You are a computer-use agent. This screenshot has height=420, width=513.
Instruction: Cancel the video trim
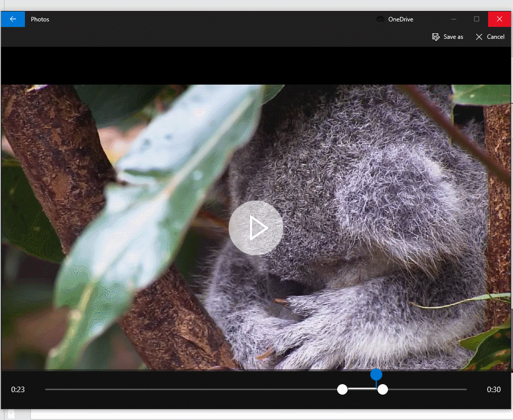(490, 37)
